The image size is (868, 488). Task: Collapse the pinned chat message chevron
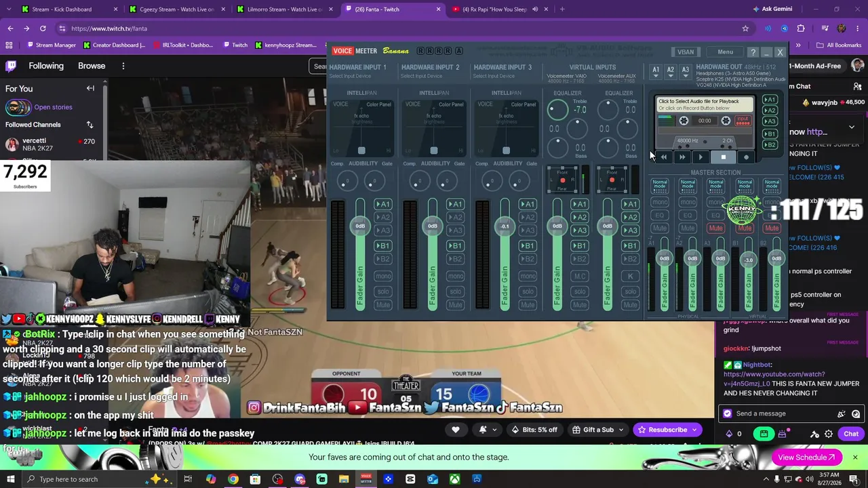tap(852, 127)
